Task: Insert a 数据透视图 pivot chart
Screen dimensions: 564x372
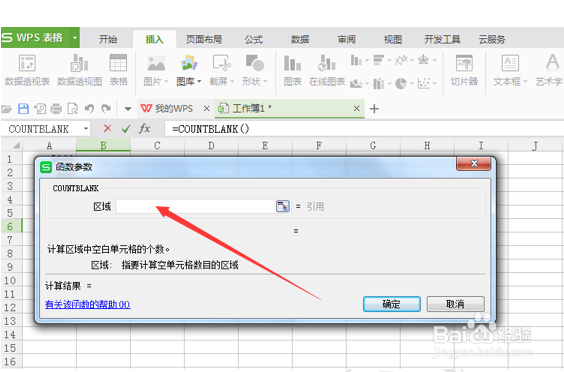Action: click(x=79, y=71)
